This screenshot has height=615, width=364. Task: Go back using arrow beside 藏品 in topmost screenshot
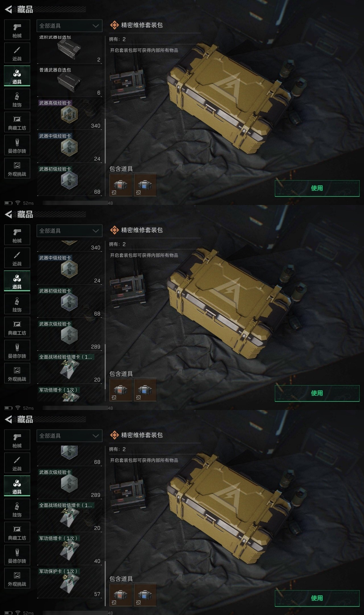point(9,9)
